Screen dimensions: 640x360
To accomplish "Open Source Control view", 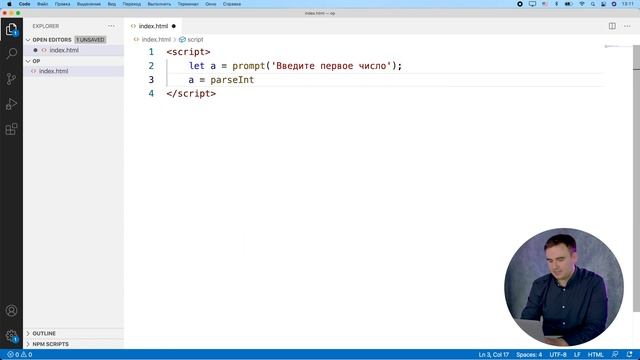I will pos(11,79).
